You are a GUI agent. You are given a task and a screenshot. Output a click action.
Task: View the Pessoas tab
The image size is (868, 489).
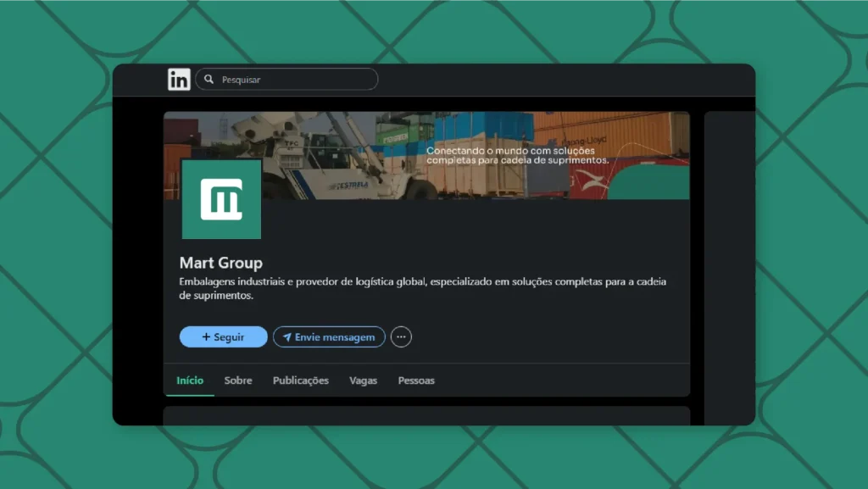416,381
